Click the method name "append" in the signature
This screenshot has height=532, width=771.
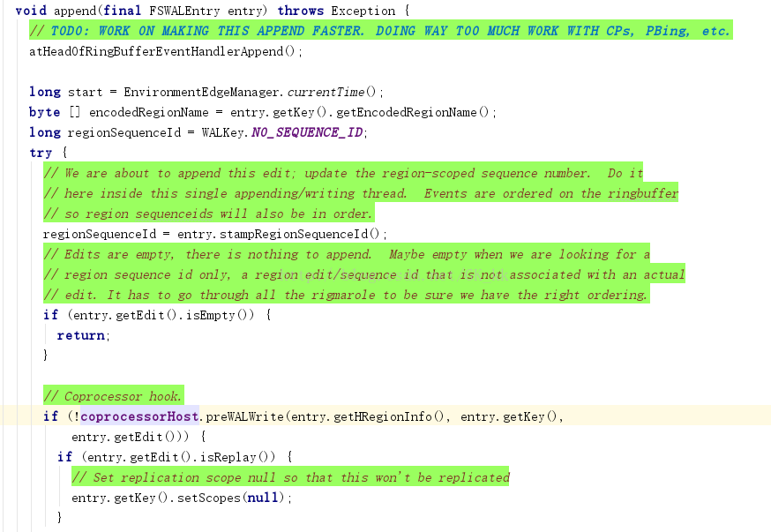pos(74,11)
